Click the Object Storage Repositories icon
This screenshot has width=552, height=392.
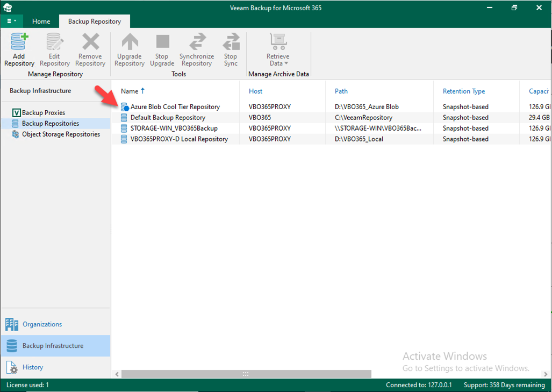pos(16,134)
